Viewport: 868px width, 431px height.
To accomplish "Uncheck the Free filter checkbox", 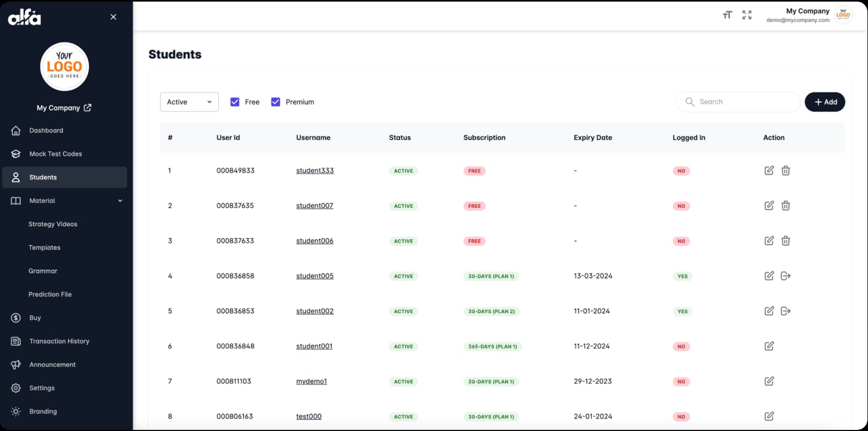I will pyautogui.click(x=235, y=102).
